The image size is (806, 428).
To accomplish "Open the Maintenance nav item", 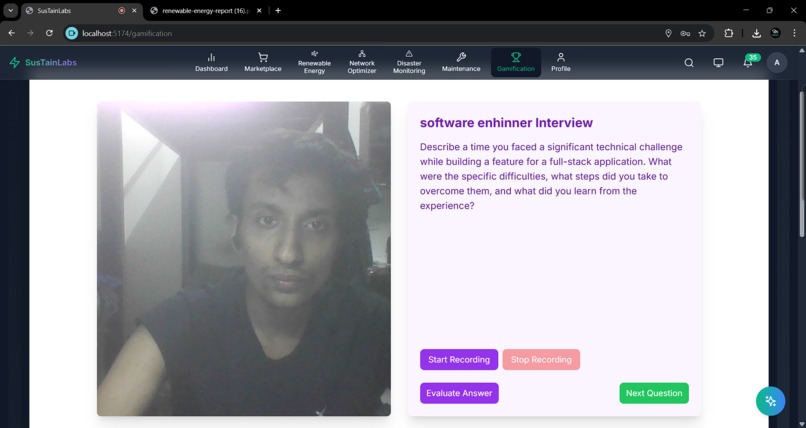I will tap(461, 63).
